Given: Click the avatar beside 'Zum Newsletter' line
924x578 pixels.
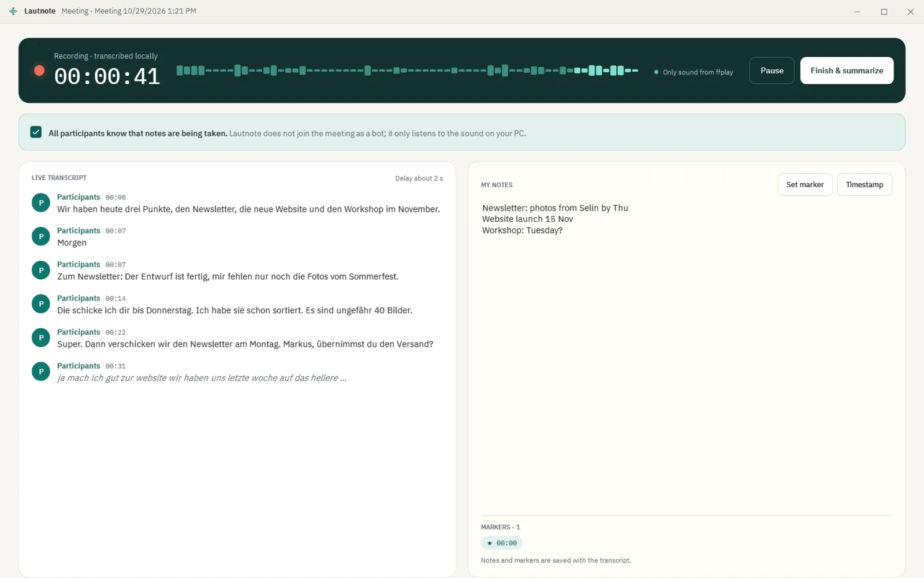Looking at the screenshot, I should 41,271.
